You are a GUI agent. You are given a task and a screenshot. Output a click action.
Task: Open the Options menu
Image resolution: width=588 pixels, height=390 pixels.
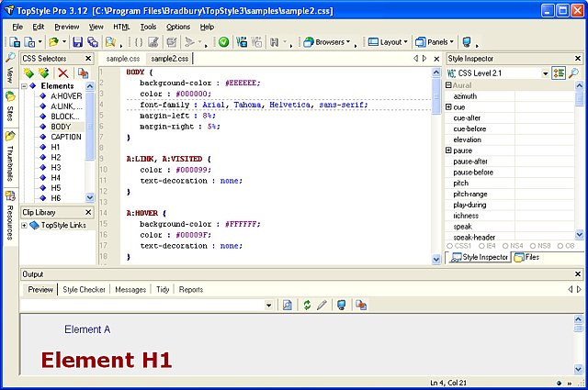coord(178,27)
